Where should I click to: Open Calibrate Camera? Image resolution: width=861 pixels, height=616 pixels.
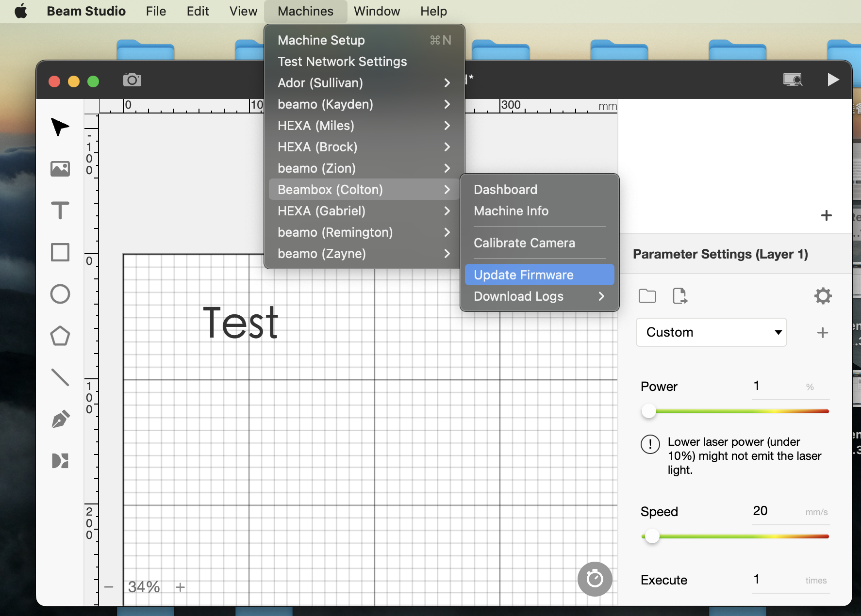[524, 243]
